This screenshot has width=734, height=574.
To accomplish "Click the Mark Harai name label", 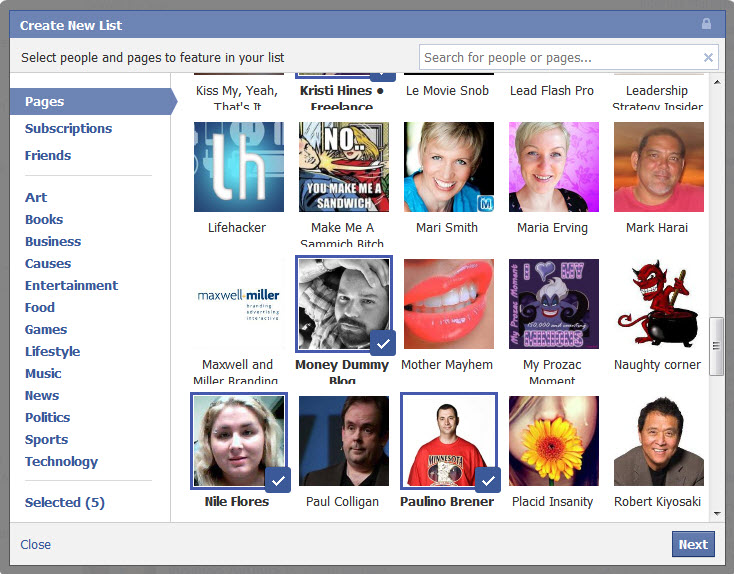I will [657, 228].
